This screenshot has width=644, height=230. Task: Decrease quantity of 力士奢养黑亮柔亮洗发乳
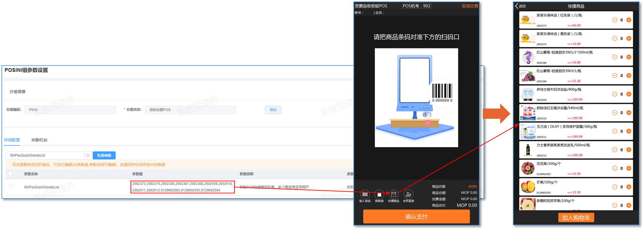tap(614, 150)
